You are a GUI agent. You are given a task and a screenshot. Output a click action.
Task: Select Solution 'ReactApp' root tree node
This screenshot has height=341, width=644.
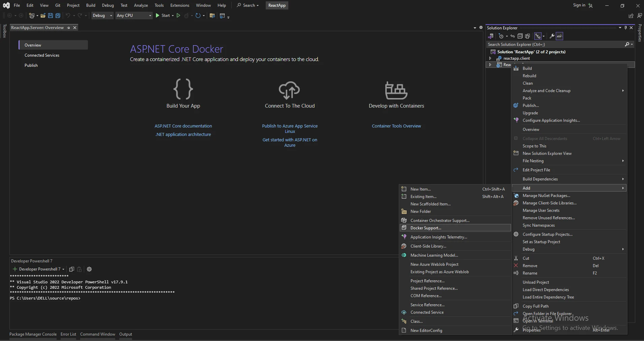pos(531,52)
